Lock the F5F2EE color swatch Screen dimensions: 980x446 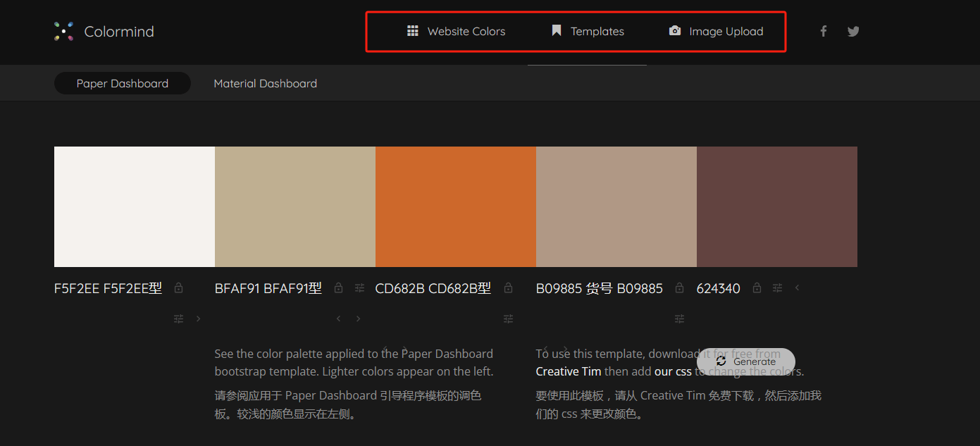pos(178,287)
